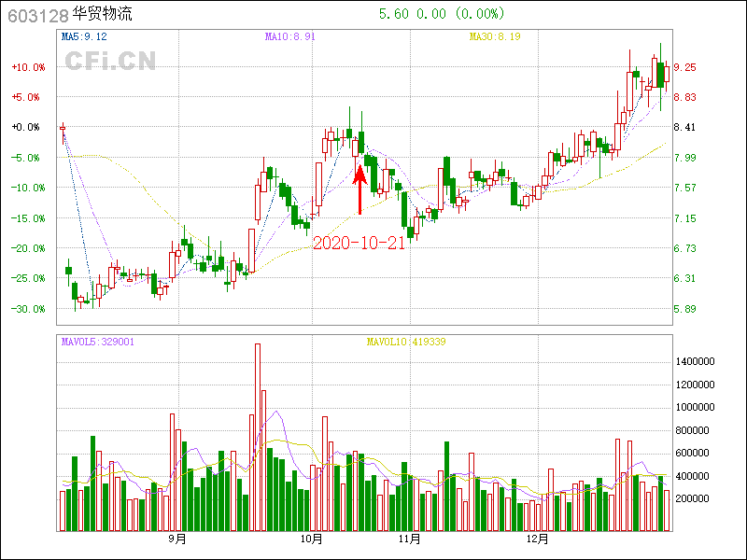Screen dimensions: 747x560
Task: Click the -30.0% left axis label
Action: [x=27, y=309]
